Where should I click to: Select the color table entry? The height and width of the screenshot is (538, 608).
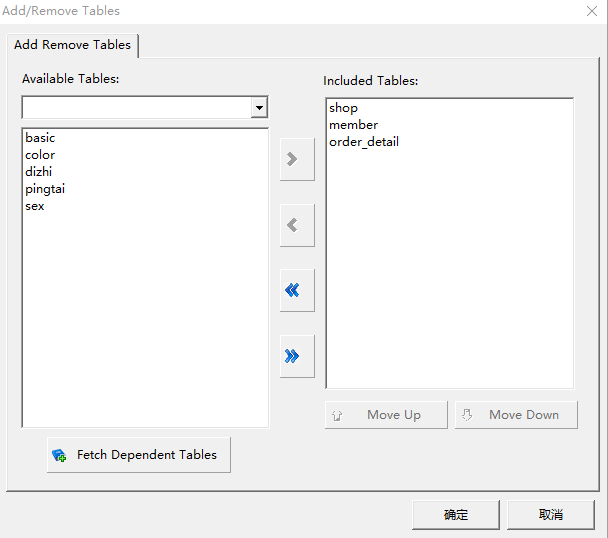pos(41,155)
